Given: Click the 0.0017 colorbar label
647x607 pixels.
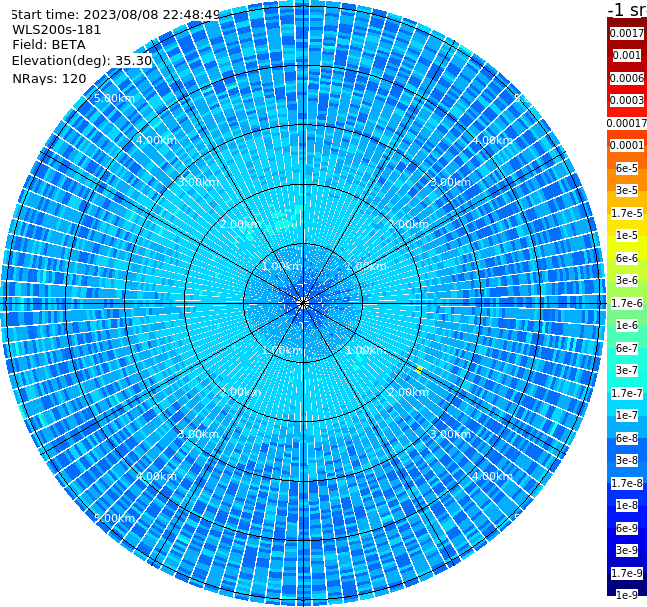Looking at the screenshot, I should [627, 33].
